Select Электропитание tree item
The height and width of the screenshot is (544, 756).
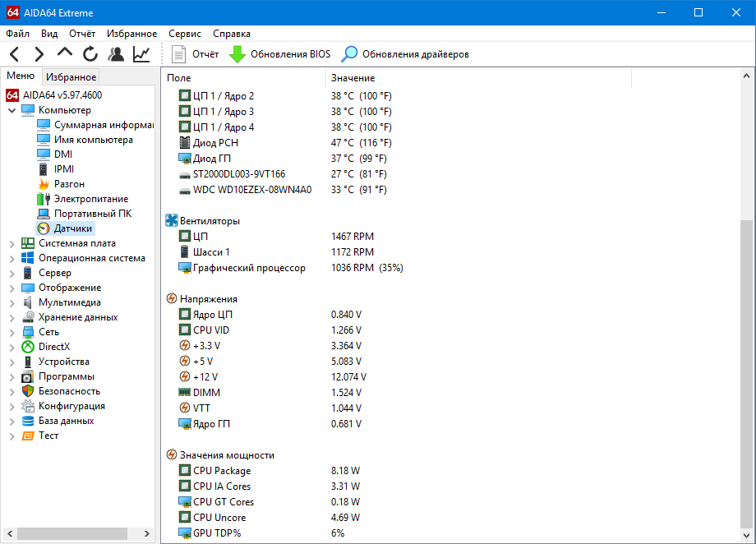[90, 199]
